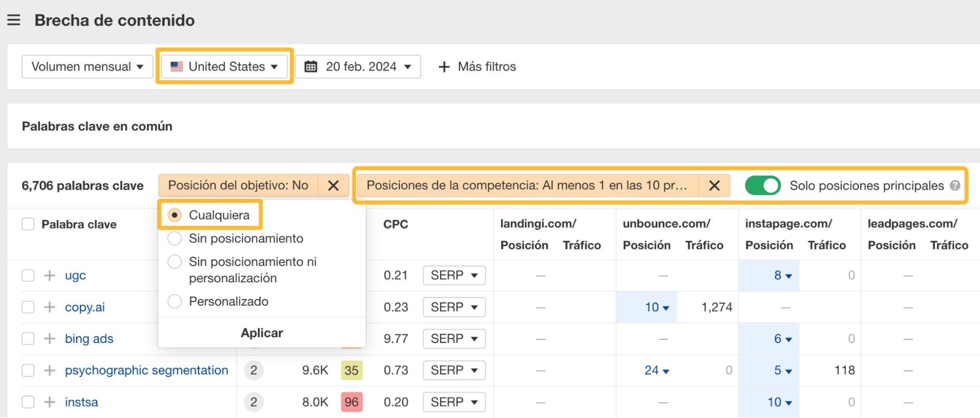Select the Personalizado radio option
The width and height of the screenshot is (980, 418).
point(175,301)
